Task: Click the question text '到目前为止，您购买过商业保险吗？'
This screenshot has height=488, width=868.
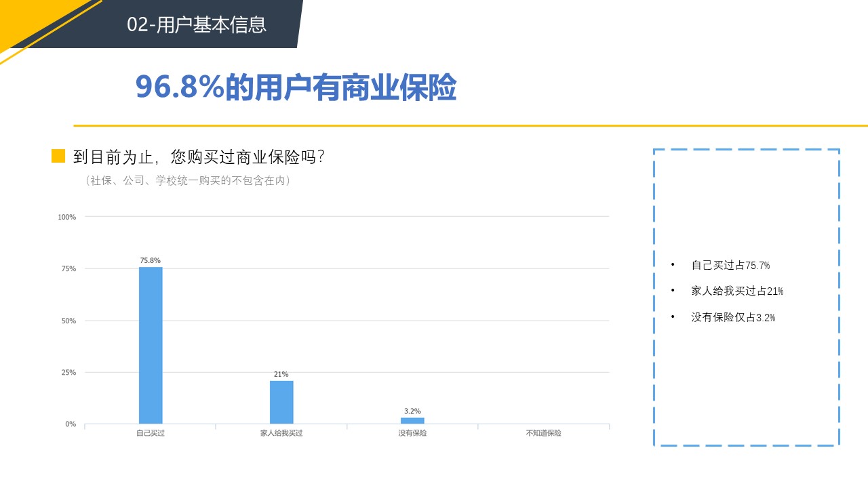Action: pyautogui.click(x=200, y=157)
